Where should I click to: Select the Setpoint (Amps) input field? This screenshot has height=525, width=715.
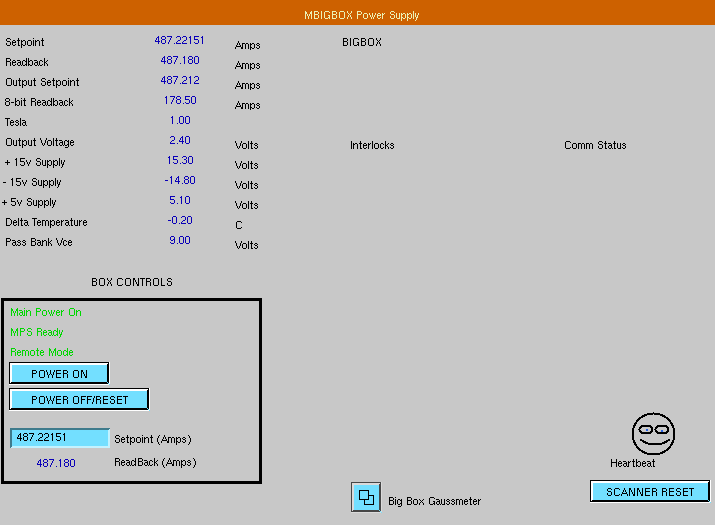click(60, 437)
